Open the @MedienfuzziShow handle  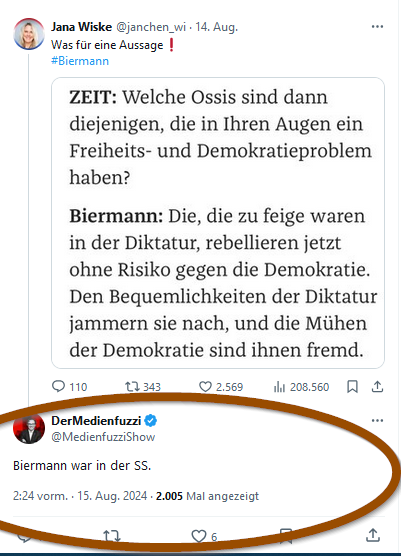click(x=103, y=437)
